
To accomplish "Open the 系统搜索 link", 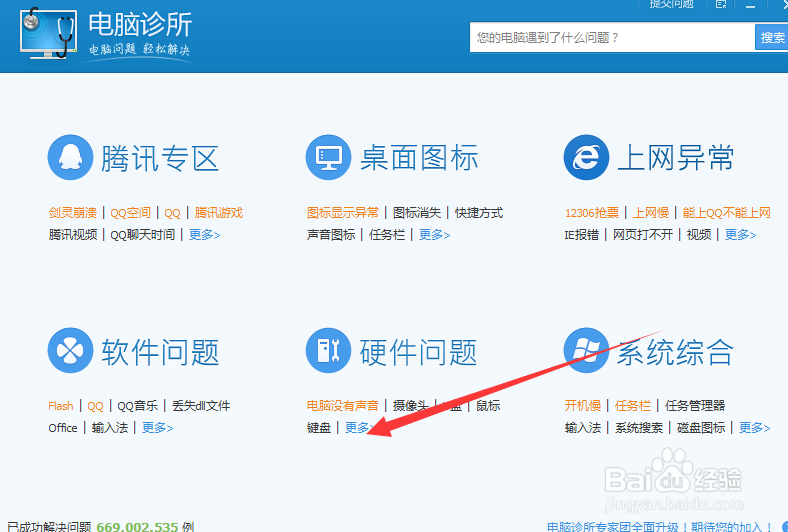I will coord(639,428).
